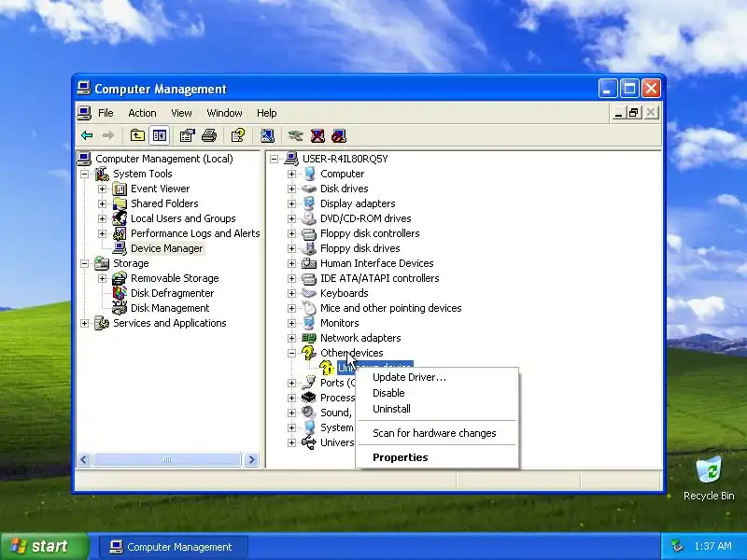
Task: Select Device Manager in the tree
Action: click(x=167, y=248)
